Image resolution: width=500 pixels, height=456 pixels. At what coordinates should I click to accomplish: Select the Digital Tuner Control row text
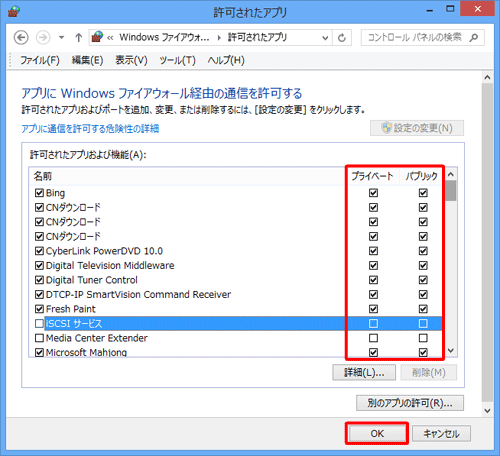click(92, 280)
